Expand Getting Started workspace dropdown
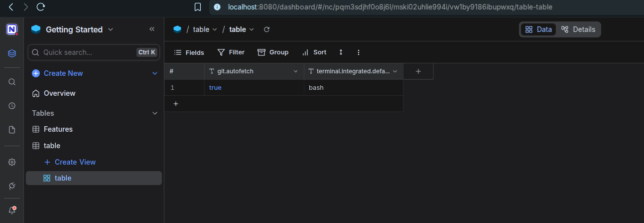 (111, 29)
